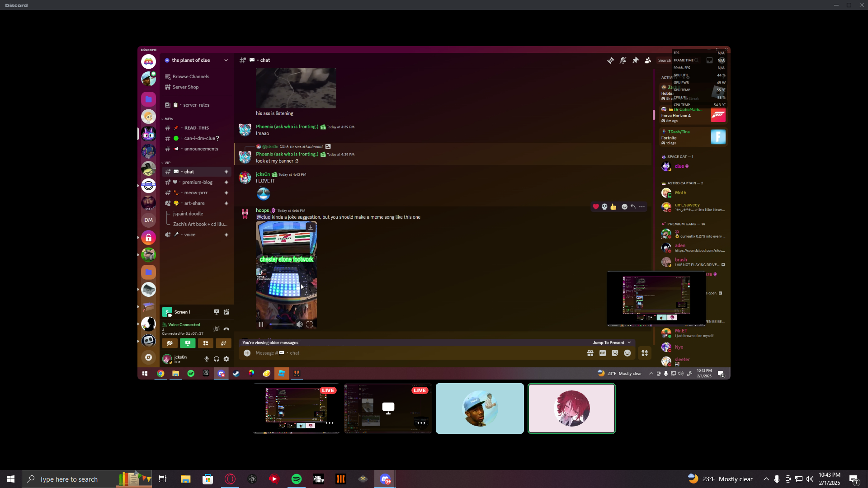Click the reply arrow on hoops' message
This screenshot has height=488, width=868.
[x=633, y=206]
